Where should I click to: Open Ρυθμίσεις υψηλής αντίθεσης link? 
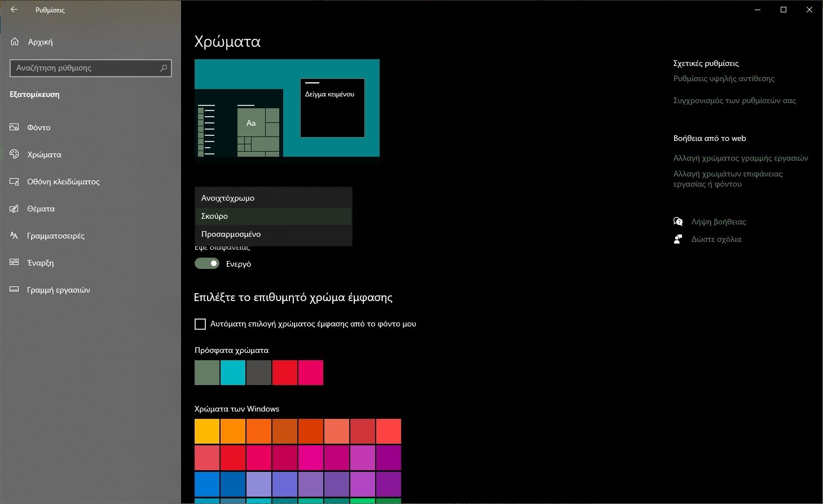[x=724, y=78]
